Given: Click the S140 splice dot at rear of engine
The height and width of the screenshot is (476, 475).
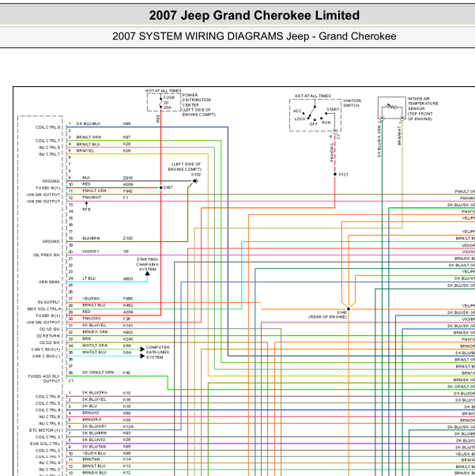Looking at the screenshot, I should click(x=347, y=308).
